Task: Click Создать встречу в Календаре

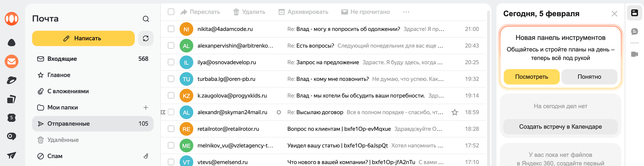Action: 560,127
